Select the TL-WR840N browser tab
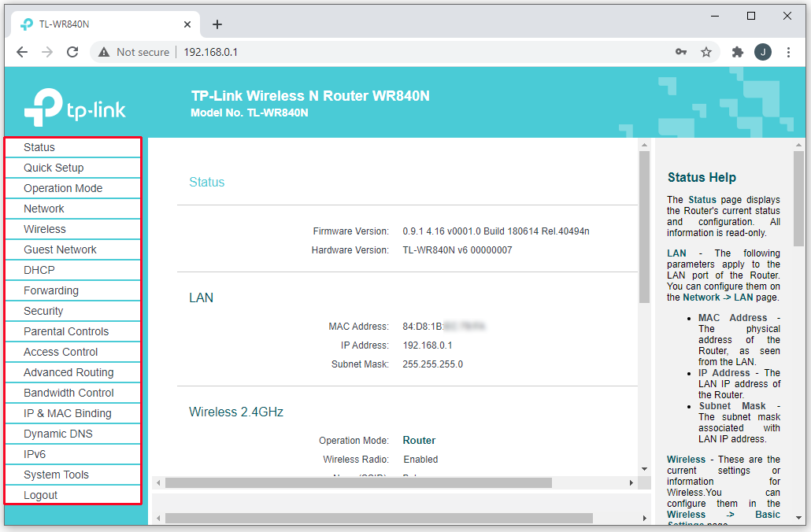This screenshot has height=532, width=811. coord(106,24)
